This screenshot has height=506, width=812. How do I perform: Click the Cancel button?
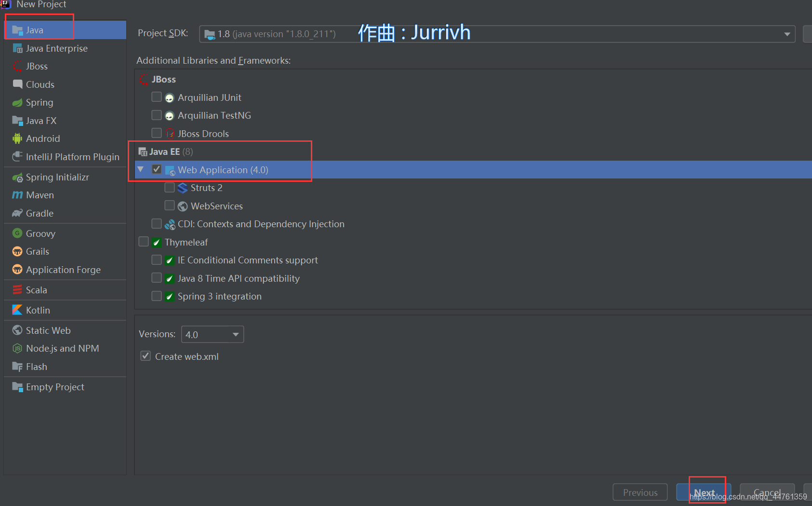[x=767, y=492]
